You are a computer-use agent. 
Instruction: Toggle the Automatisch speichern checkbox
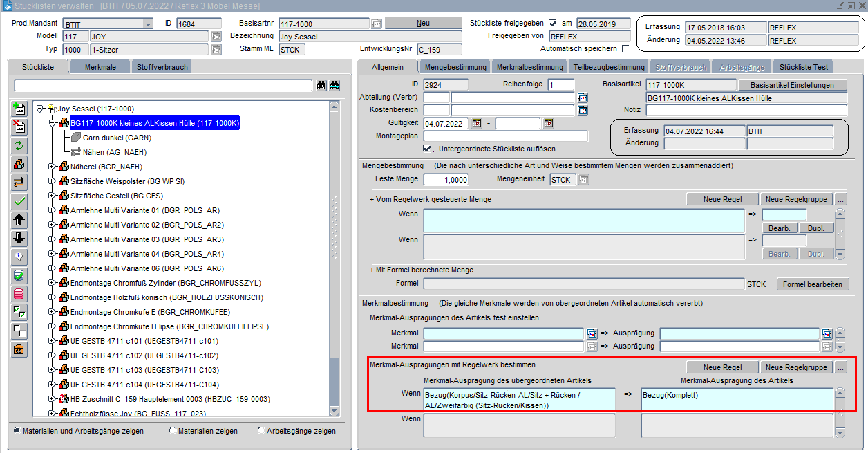point(625,49)
